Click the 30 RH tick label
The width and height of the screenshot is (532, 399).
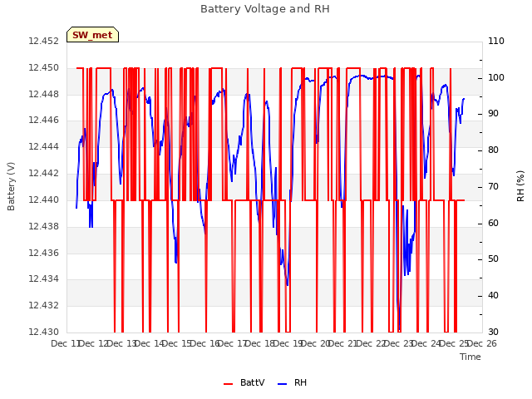[493, 332]
